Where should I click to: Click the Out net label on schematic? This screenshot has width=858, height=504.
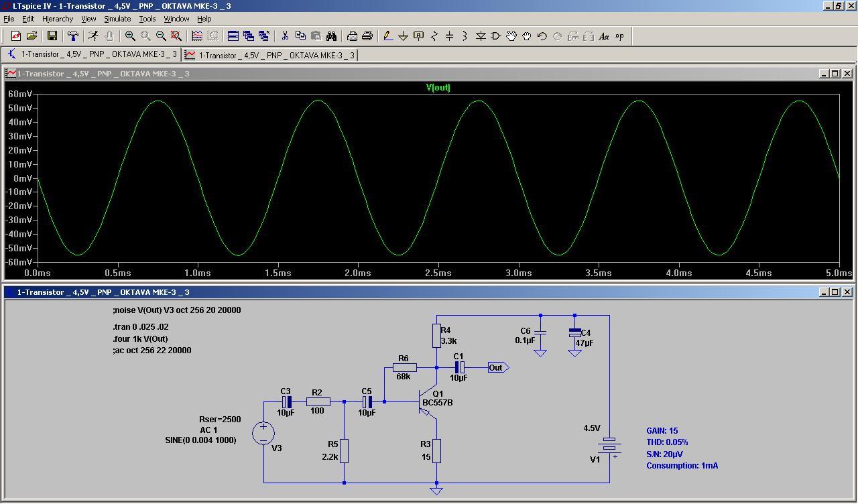click(x=496, y=367)
